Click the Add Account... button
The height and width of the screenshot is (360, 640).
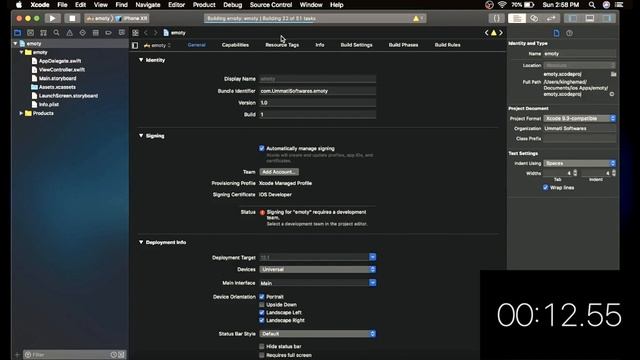[279, 172]
